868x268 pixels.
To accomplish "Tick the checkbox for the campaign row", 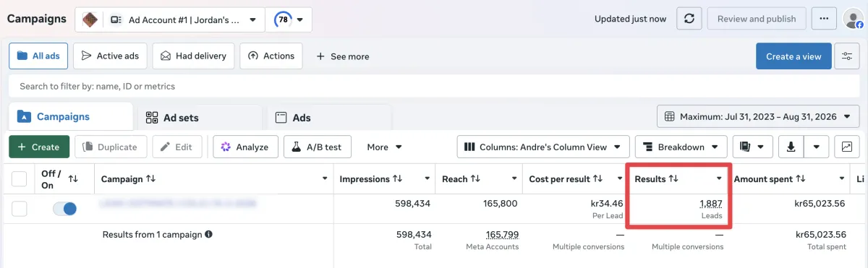I will pos(20,209).
